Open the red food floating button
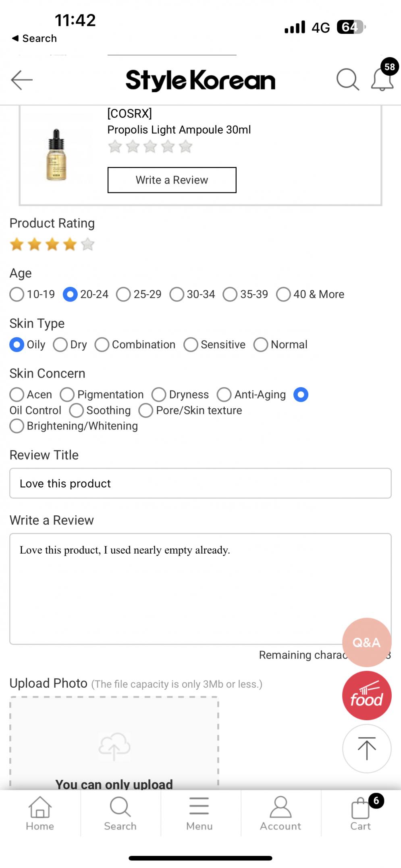 [366, 695]
